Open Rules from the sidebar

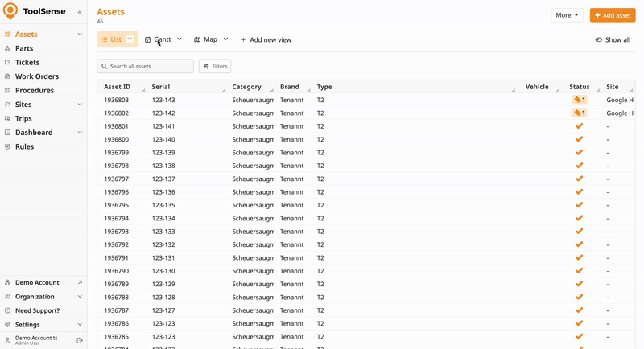24,146
